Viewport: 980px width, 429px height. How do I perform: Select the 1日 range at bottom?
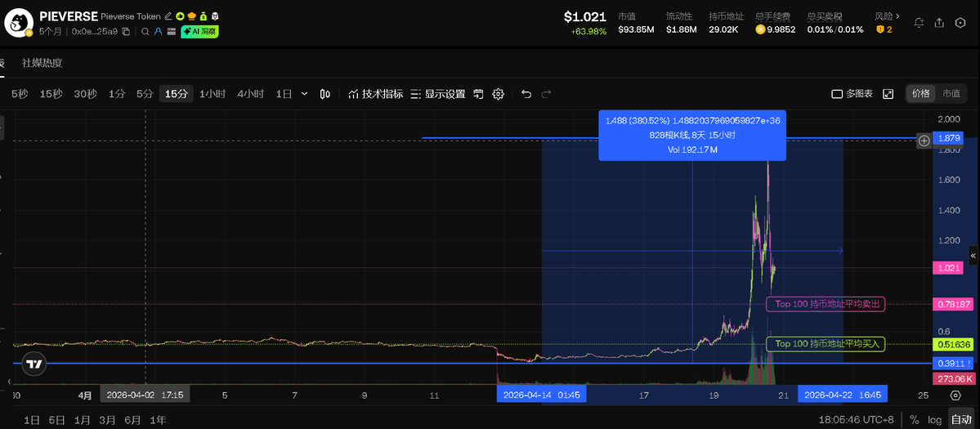click(x=32, y=420)
